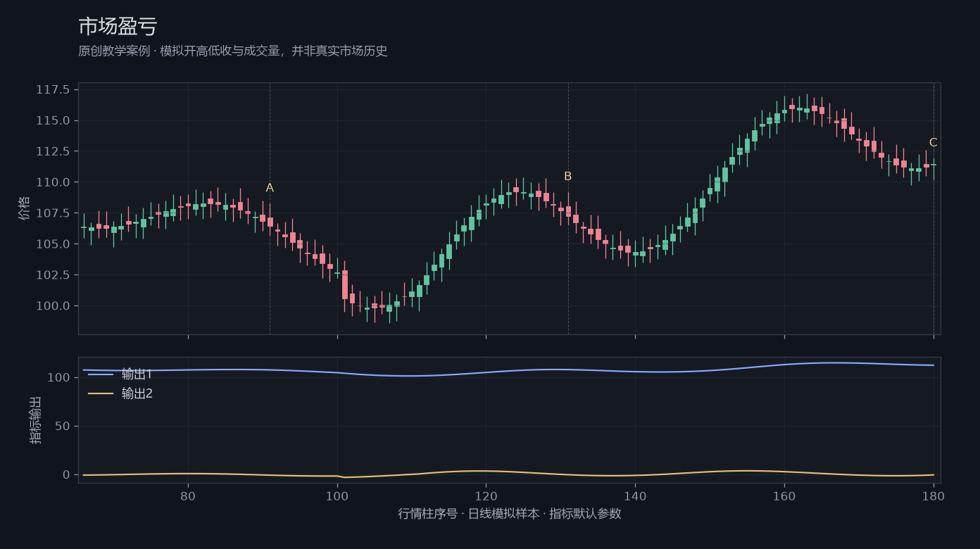The image size is (980, 549).
Task: Click the chart title 市场盈亏
Action: (118, 27)
